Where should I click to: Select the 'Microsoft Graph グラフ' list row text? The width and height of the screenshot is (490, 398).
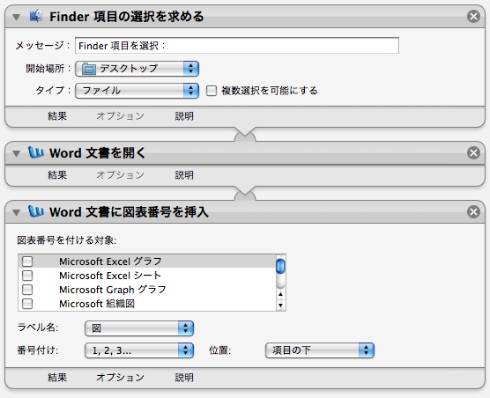[113, 290]
